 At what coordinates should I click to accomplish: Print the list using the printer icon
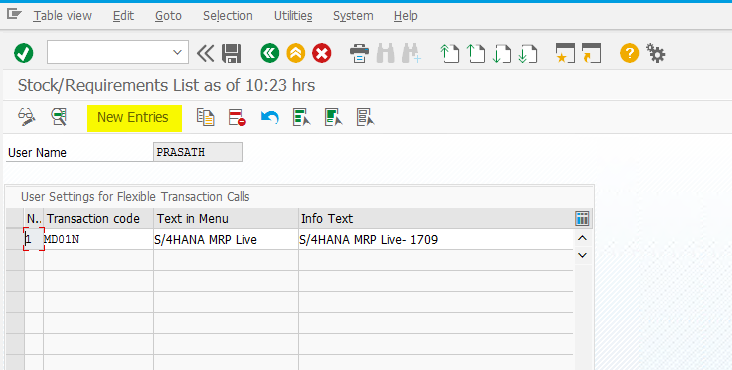tap(359, 53)
